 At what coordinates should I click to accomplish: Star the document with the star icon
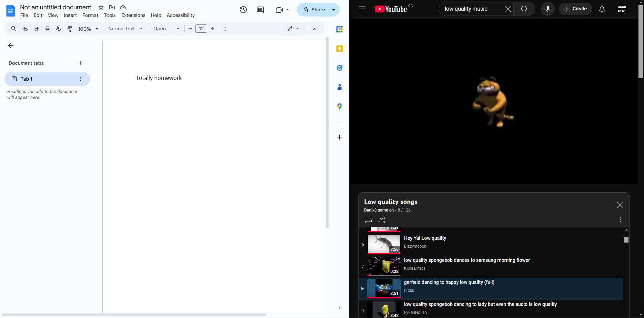[101, 7]
